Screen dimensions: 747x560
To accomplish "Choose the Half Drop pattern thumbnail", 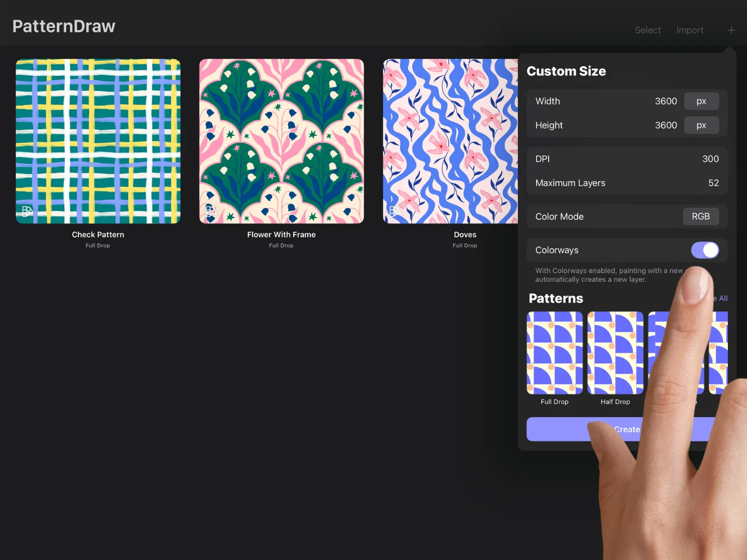I will coord(615,353).
